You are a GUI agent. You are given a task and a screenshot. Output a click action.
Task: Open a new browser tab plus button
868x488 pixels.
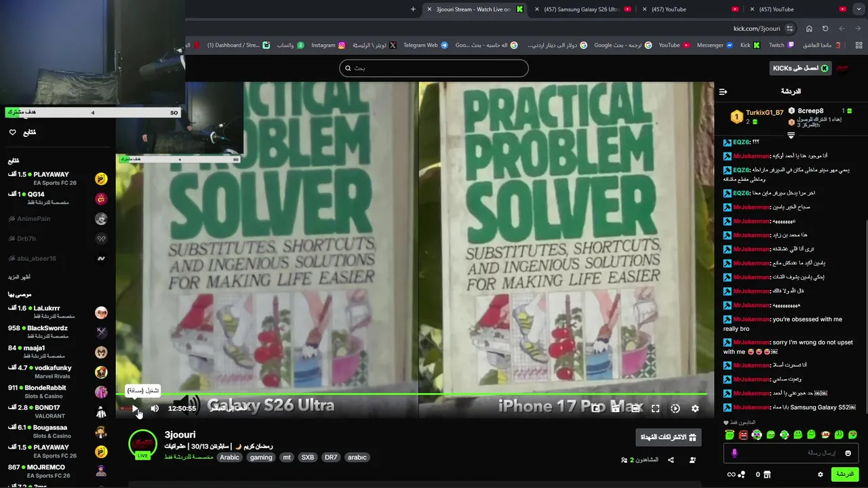tap(413, 9)
